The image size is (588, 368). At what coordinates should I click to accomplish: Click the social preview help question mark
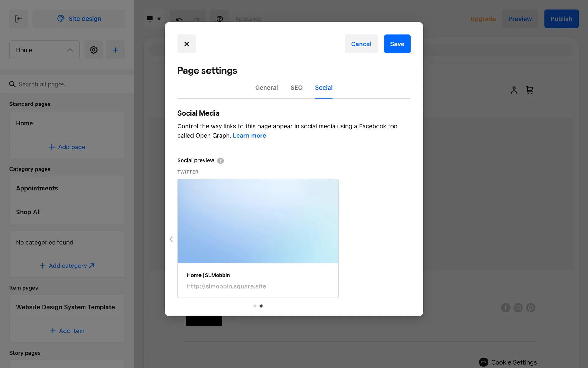[x=221, y=161]
